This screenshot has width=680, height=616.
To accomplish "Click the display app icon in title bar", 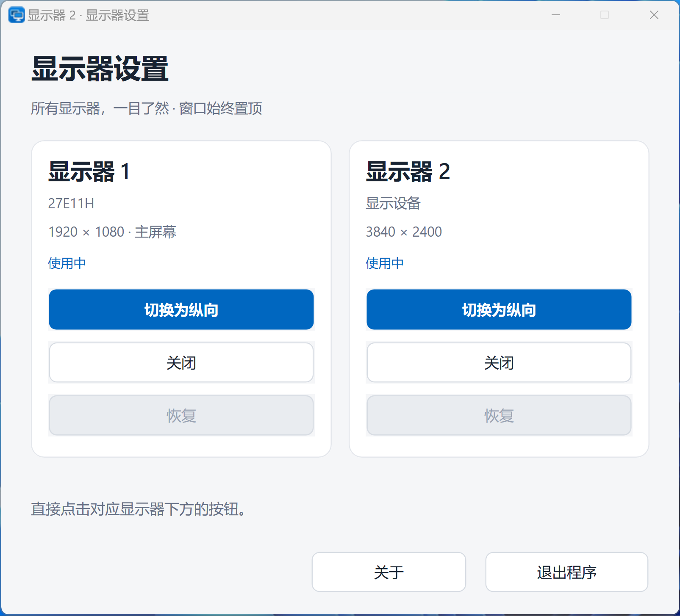I will coord(17,15).
